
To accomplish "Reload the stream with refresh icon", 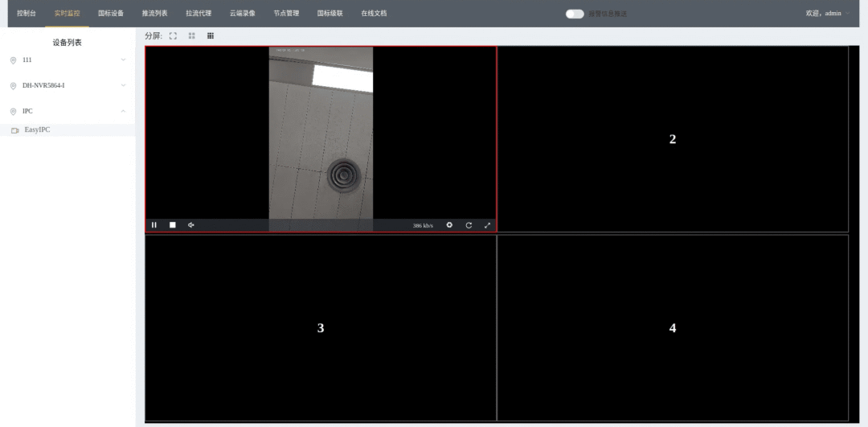I will pos(469,225).
